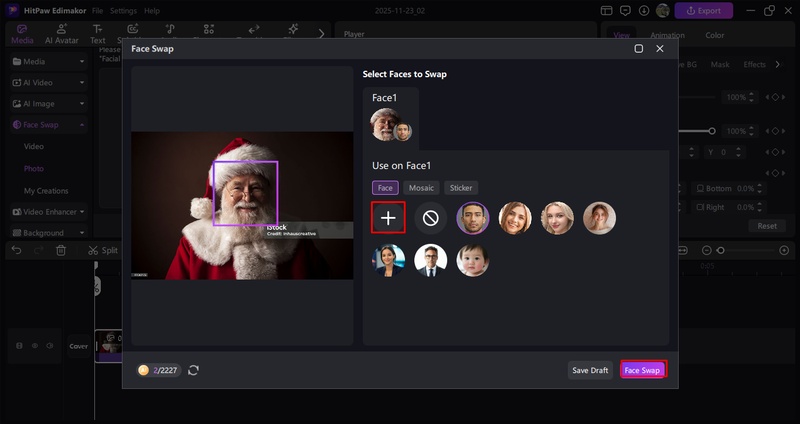The image size is (800, 424).
Task: Open the Help menu
Action: click(152, 11)
